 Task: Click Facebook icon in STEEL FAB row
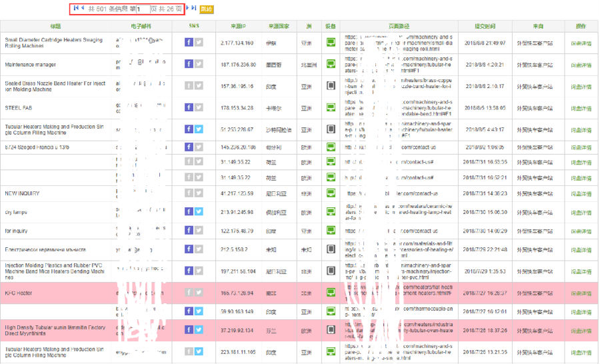(189, 107)
